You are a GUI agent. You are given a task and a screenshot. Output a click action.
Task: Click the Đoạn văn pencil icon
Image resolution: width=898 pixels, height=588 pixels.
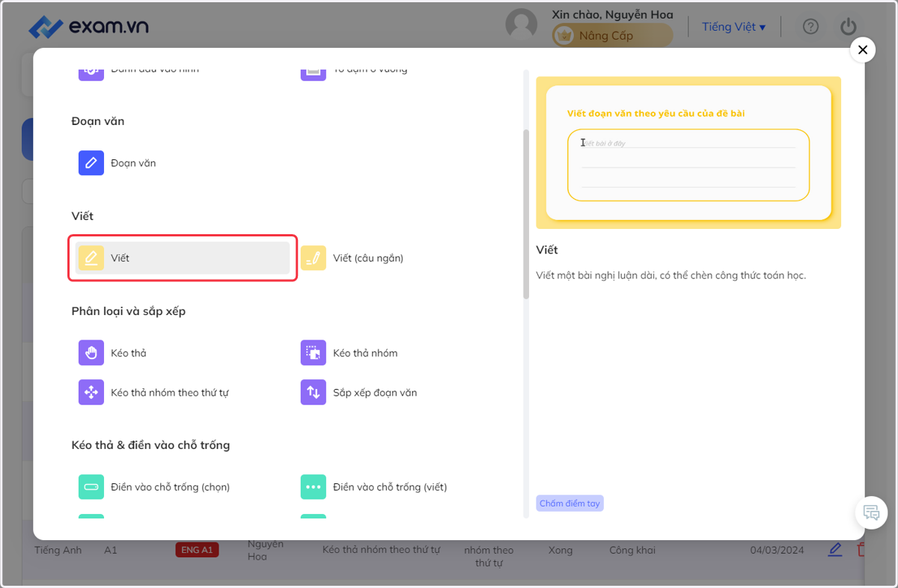click(91, 162)
